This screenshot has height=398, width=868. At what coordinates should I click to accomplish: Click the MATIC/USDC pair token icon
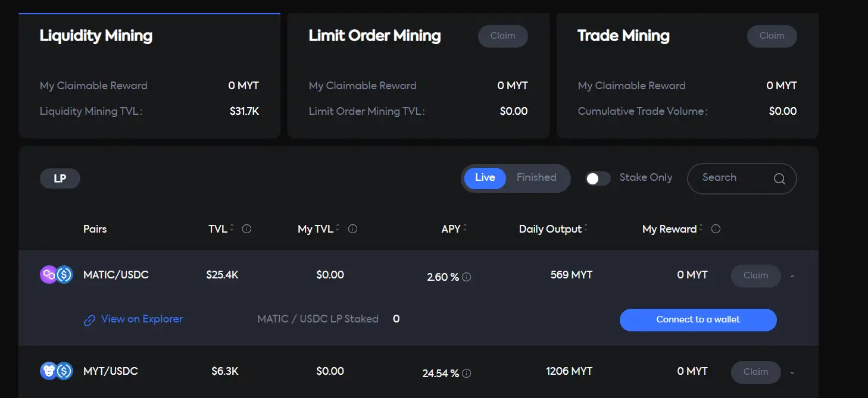point(57,275)
